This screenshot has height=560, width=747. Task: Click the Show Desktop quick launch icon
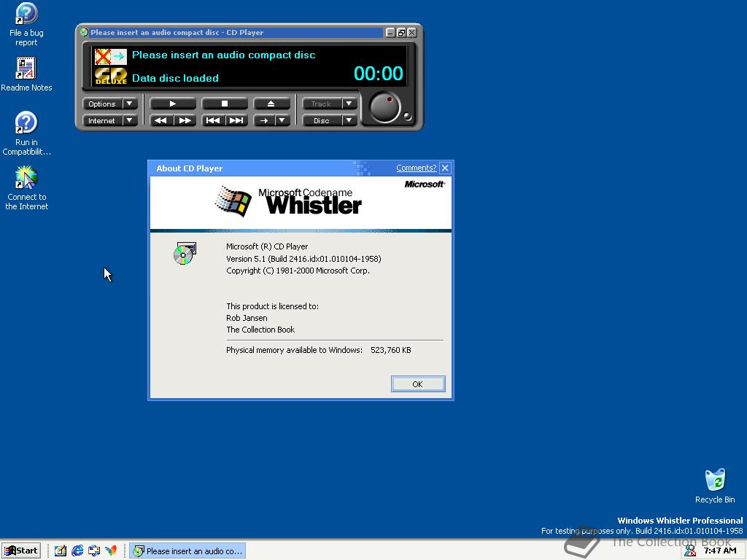tap(61, 551)
